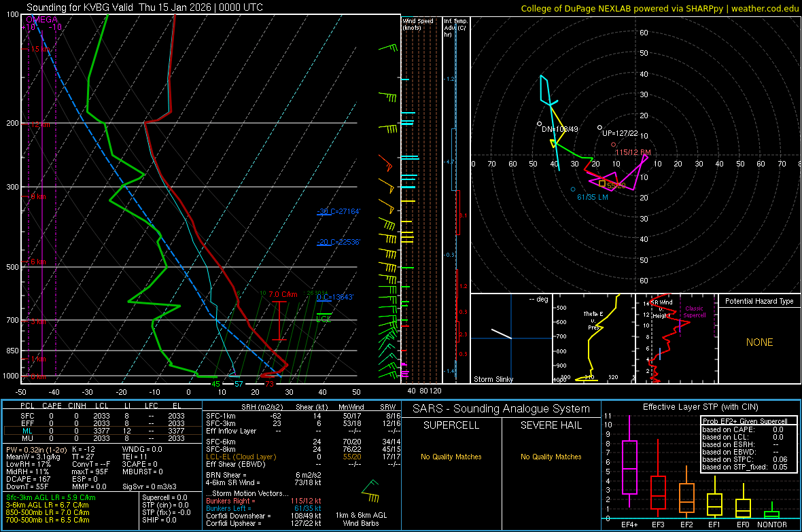This screenshot has height=532, width=802.
Task: Click the green '45' surface dewpoint value
Action: pyautogui.click(x=215, y=384)
